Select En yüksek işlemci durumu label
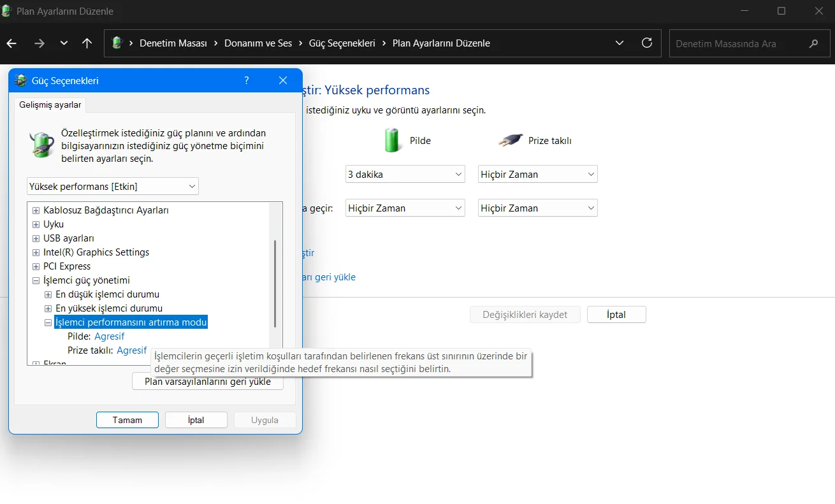The image size is (835, 504). [x=109, y=308]
